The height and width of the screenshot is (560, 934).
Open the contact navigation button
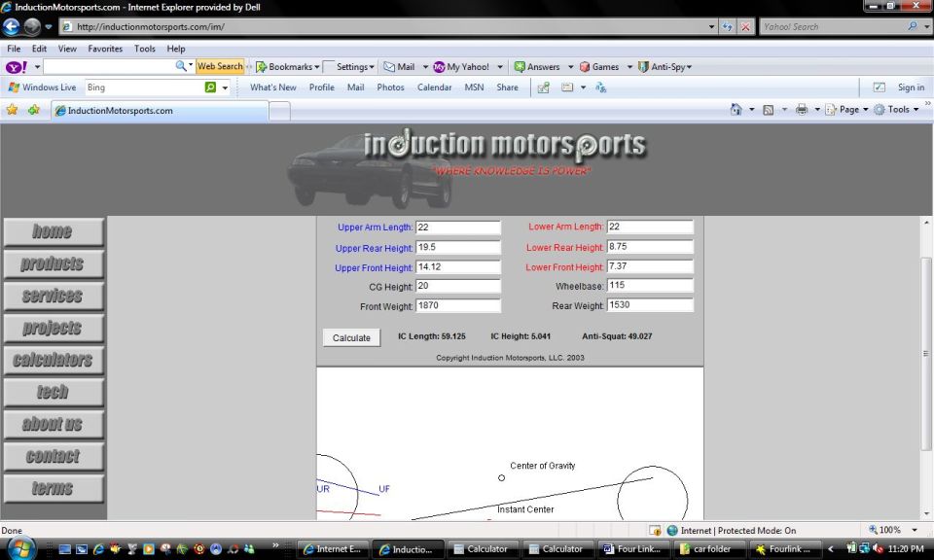[54, 456]
